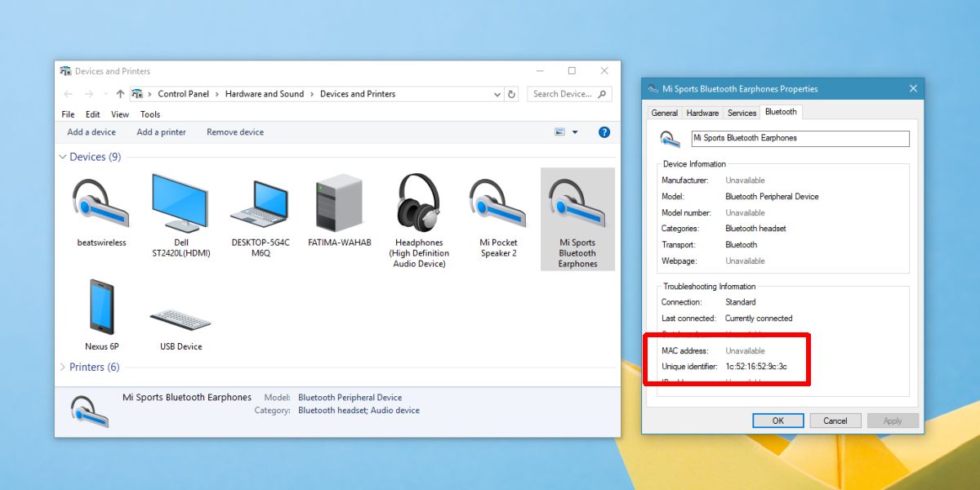Click the address bar location icon

(138, 94)
